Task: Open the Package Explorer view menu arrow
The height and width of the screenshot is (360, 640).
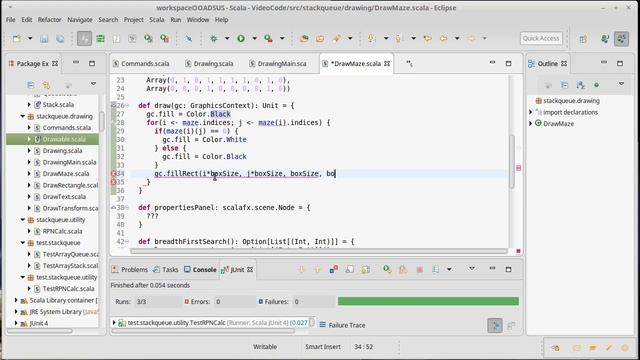Action: point(93,84)
